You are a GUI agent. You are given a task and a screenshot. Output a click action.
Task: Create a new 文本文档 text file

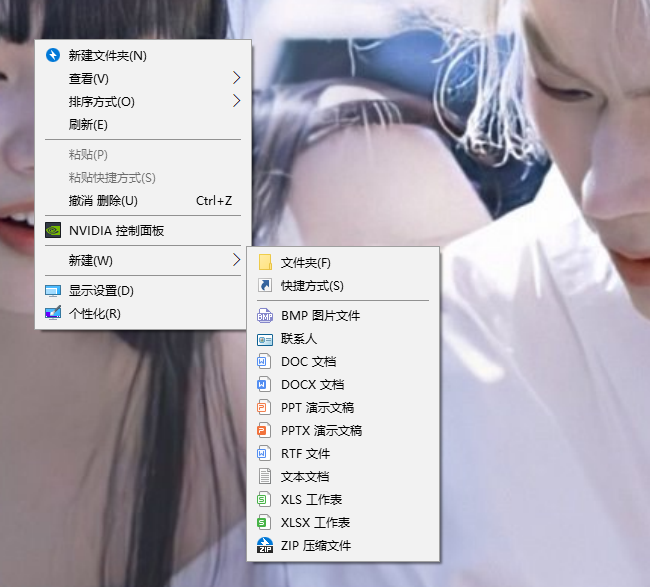point(305,476)
